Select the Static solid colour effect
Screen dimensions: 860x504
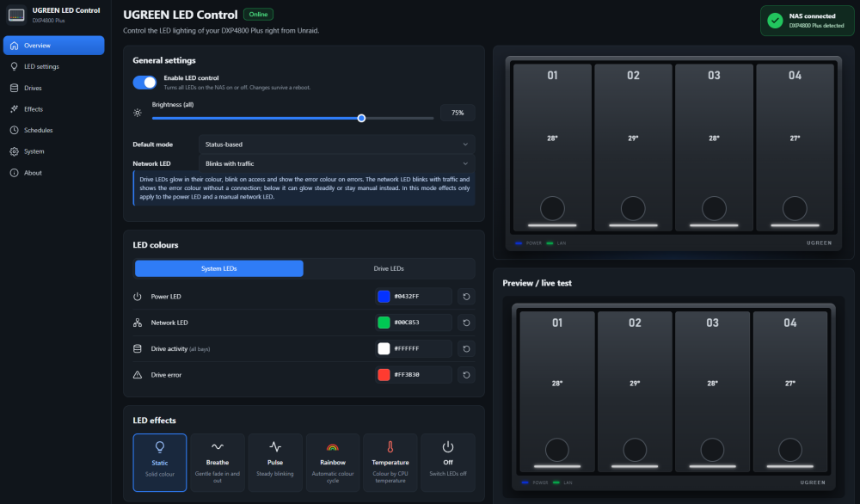click(x=160, y=463)
